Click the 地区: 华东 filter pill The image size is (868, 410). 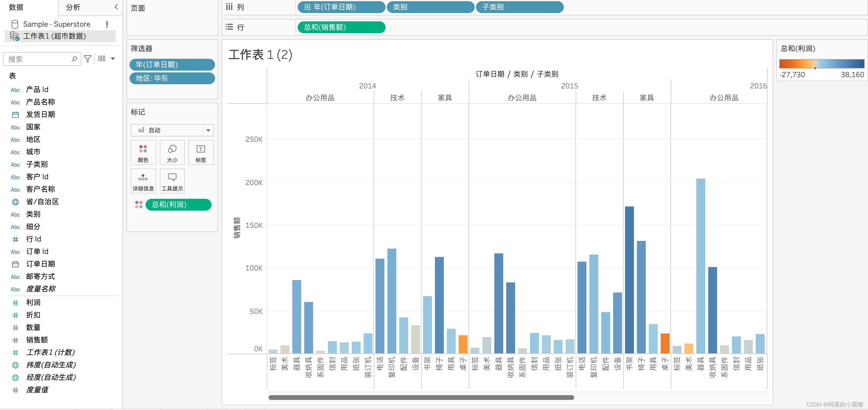172,78
